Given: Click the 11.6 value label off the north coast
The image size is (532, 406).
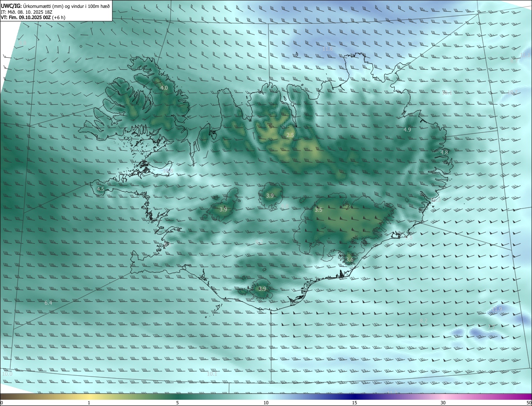Looking at the screenshot, I should tap(328, 49).
